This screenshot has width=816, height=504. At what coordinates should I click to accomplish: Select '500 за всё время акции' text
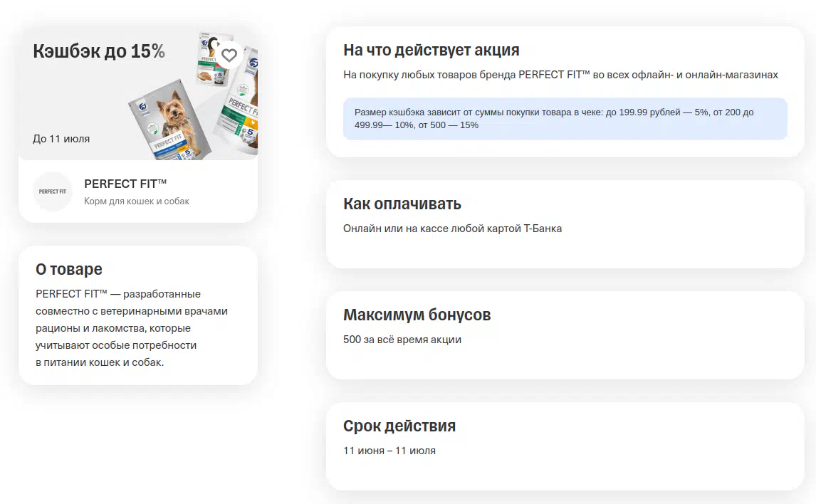(x=402, y=340)
